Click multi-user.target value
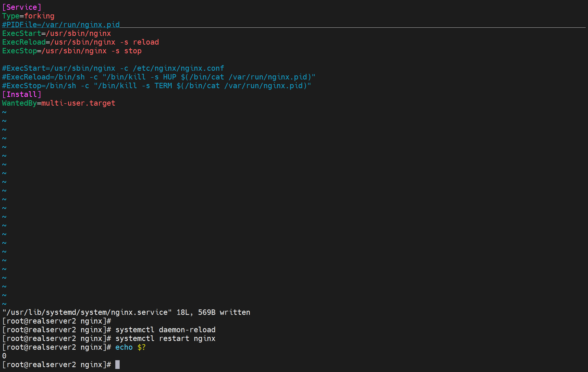Screen dimensions: 588x372 78,103
